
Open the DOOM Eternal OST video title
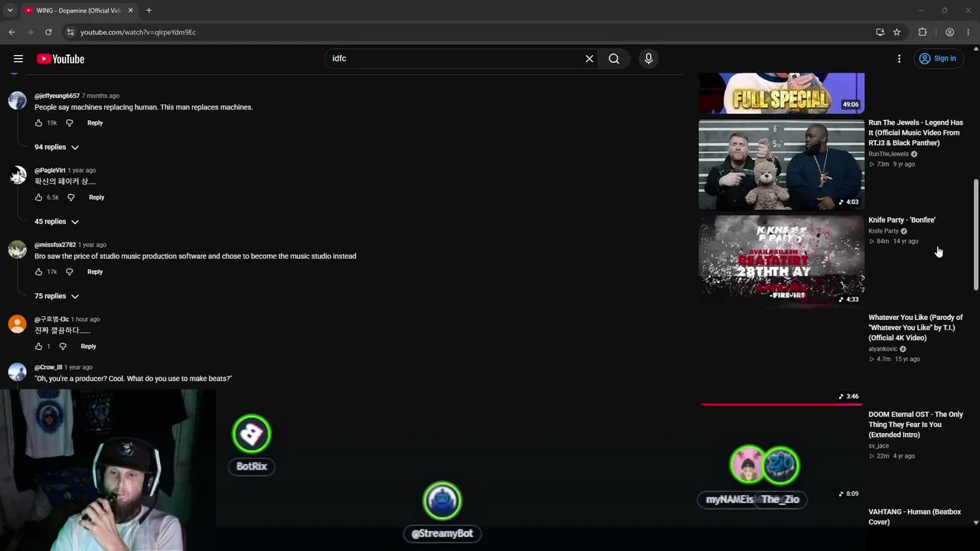(x=916, y=425)
